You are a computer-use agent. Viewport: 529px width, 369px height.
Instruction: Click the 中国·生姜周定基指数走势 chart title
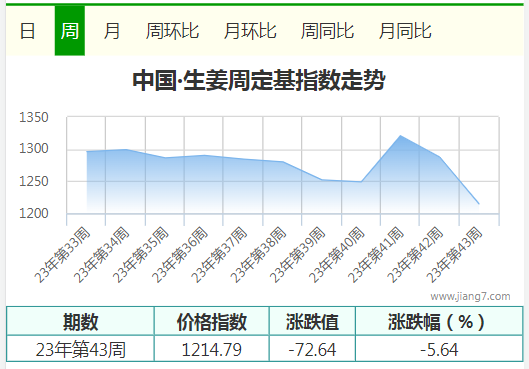(259, 81)
